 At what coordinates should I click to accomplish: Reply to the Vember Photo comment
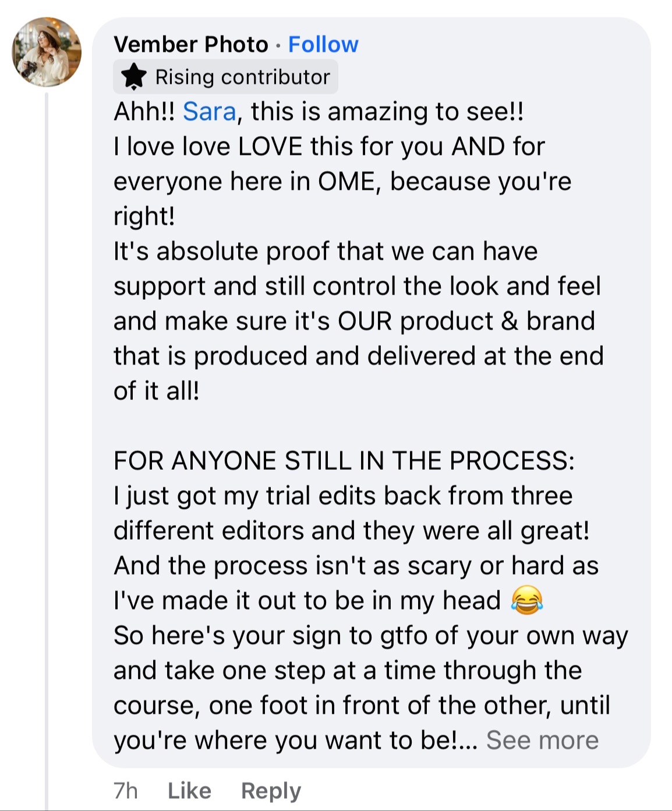coord(271,791)
